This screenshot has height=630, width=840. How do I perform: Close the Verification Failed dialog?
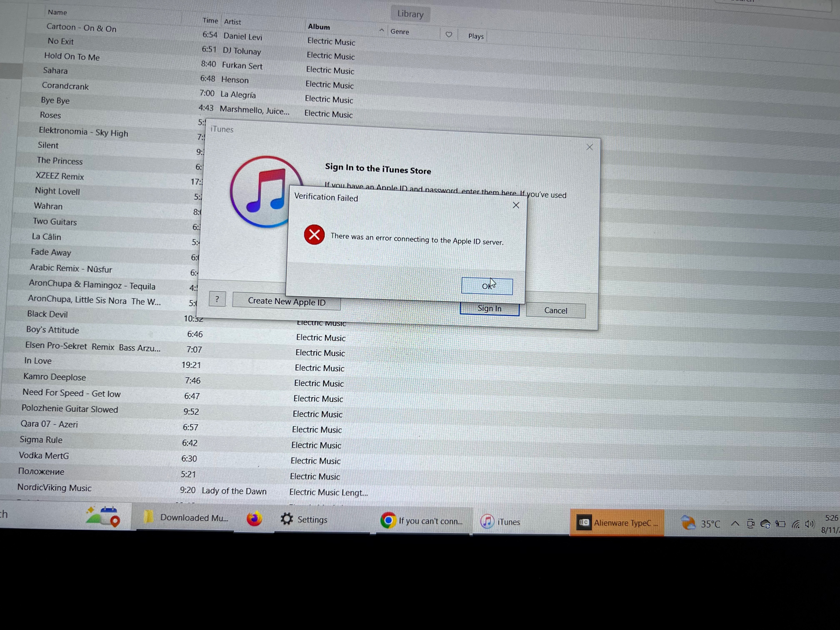(516, 205)
